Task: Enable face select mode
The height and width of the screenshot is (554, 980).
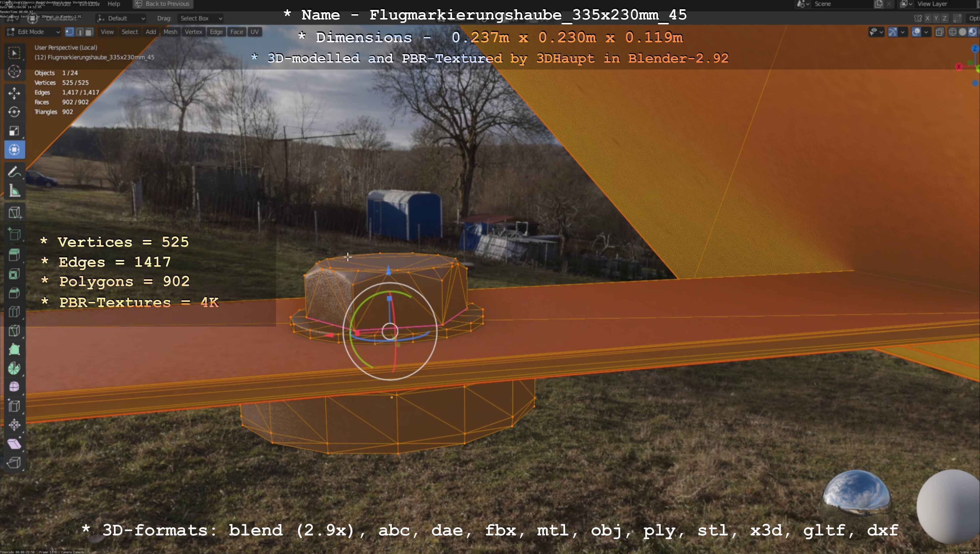Action: [89, 32]
